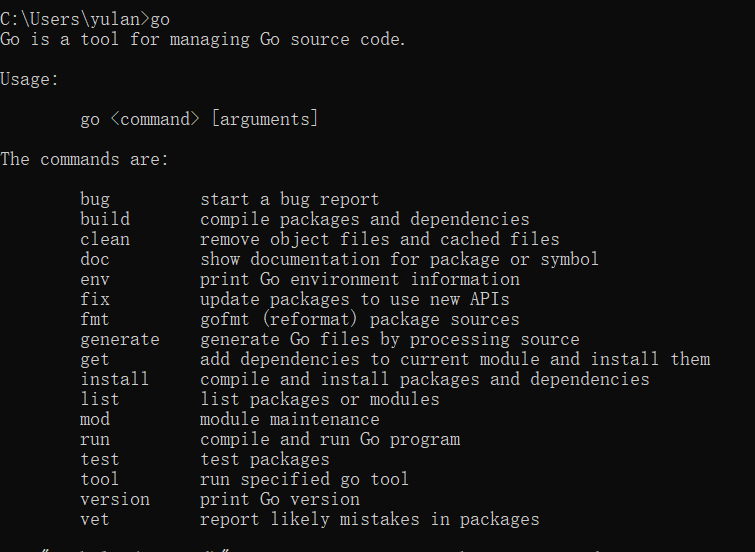The image size is (755, 552).
Task: Click the 'env' command name
Action: [x=95, y=279]
